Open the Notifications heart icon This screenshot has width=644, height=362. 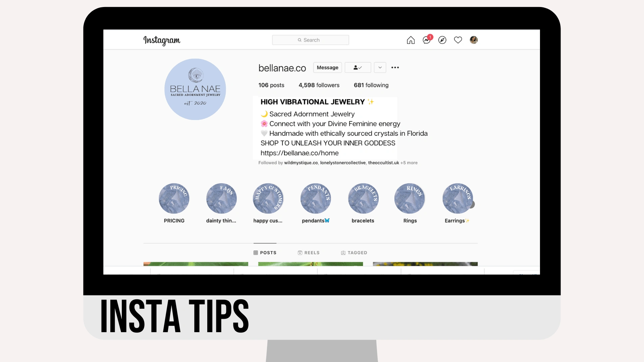458,41
